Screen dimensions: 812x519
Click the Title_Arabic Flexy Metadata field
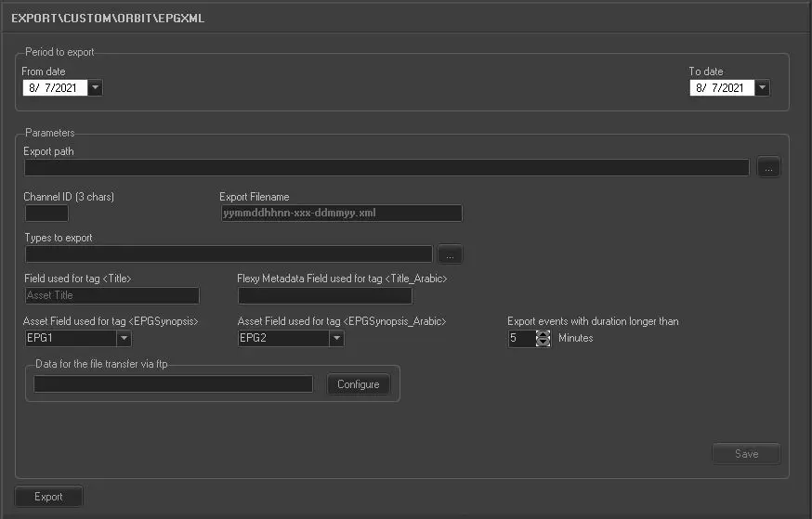point(324,296)
